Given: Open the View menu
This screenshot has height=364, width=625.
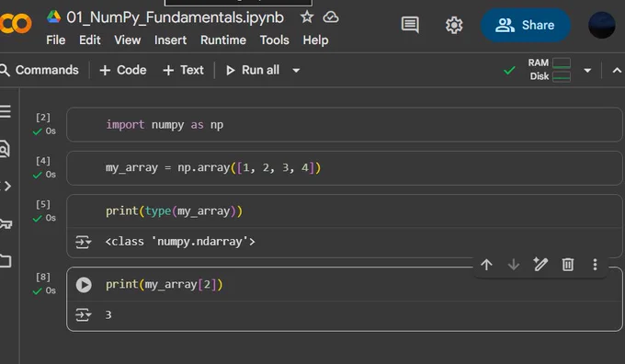Looking at the screenshot, I should tap(128, 40).
